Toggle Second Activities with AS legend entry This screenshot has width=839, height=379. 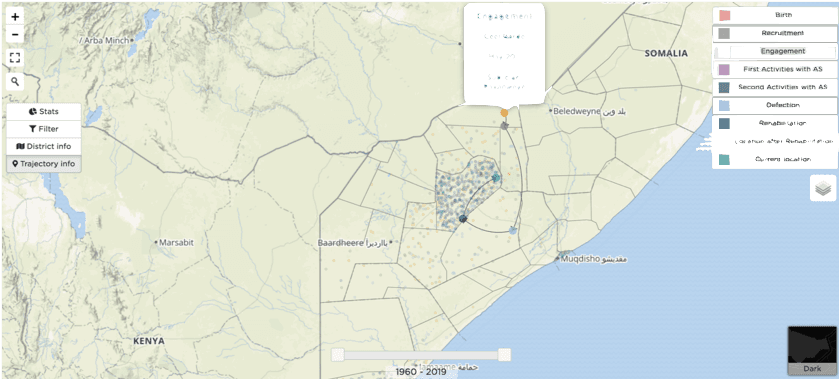pos(774,87)
